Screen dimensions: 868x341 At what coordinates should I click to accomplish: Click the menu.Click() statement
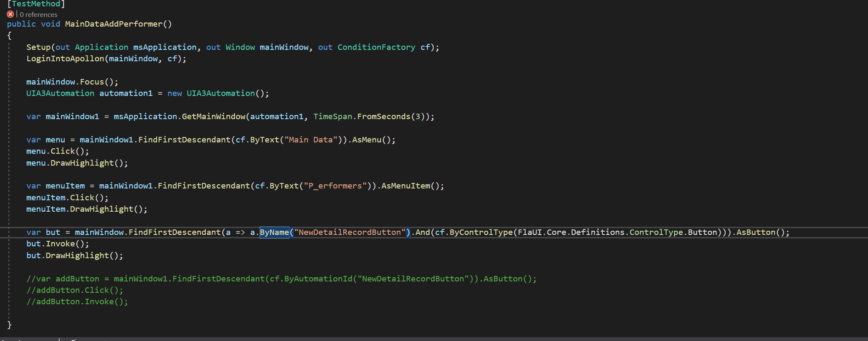click(57, 151)
